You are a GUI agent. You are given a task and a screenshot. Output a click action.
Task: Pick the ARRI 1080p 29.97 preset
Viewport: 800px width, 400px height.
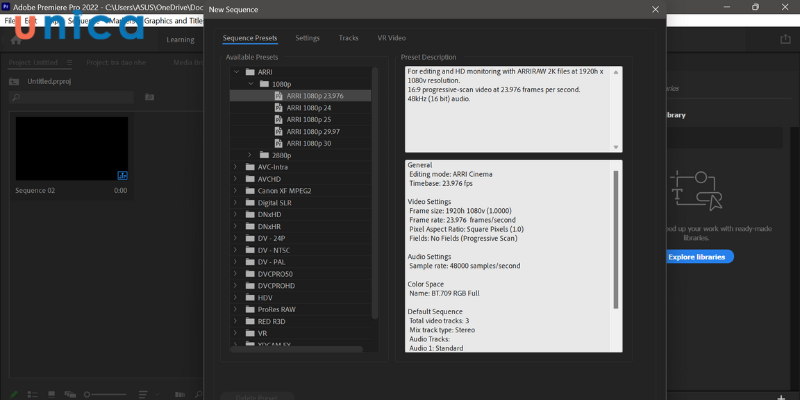[x=313, y=131]
